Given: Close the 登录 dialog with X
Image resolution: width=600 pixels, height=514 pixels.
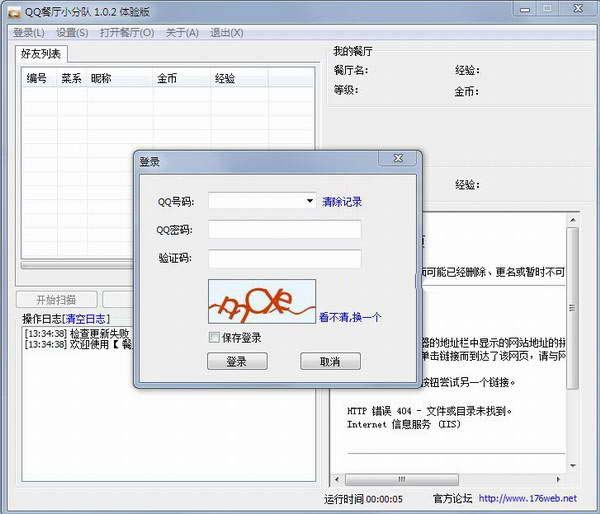Looking at the screenshot, I should click(398, 158).
